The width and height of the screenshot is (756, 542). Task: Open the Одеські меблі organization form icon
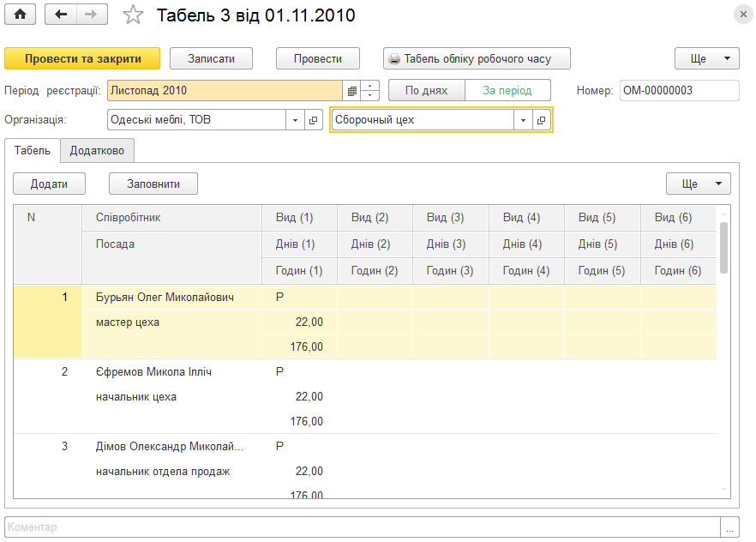313,120
